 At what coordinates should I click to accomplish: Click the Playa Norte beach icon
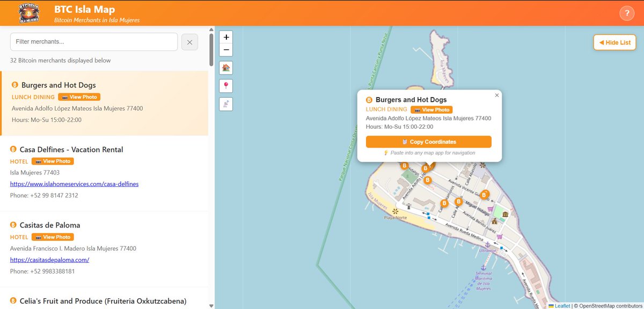[x=396, y=211]
